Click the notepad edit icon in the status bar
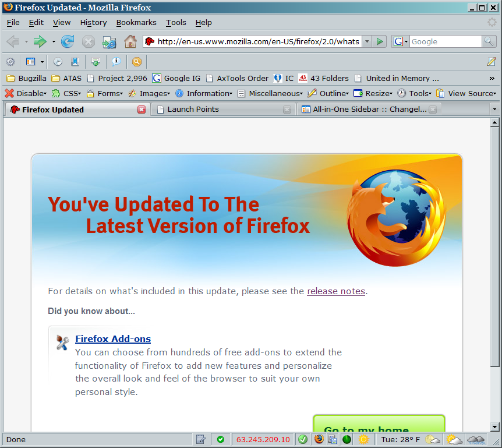 point(200,439)
